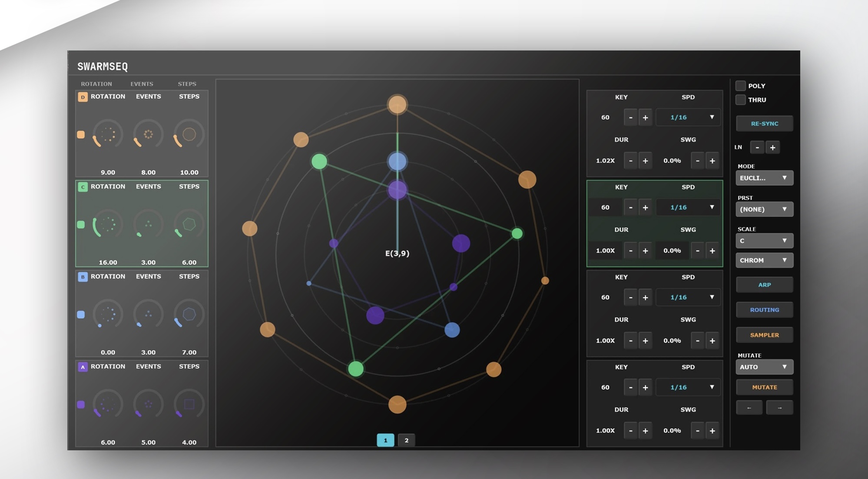This screenshot has height=479, width=868.
Task: Open the PRST (NONE) preset dropdown
Action: coord(764,209)
